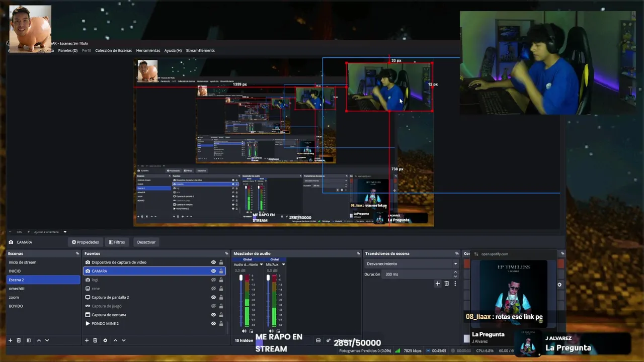644x362 pixels.
Task: Move source down in Fuentes list
Action: (x=124, y=340)
